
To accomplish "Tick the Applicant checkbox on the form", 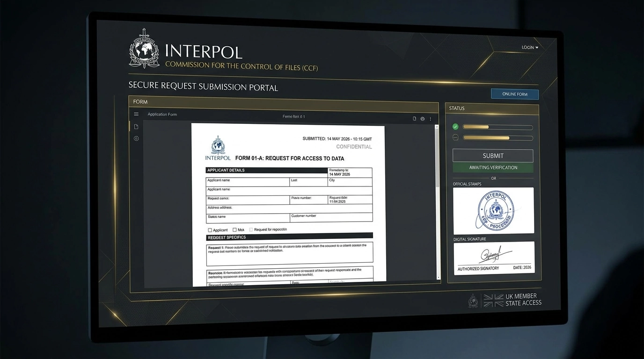I will (210, 230).
